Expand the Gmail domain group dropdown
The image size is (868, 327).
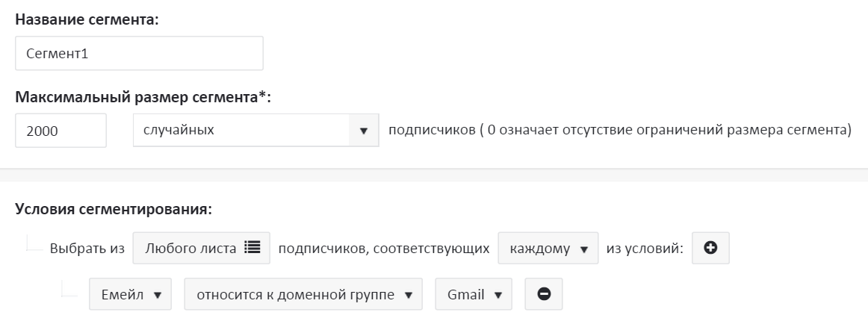coord(474,294)
